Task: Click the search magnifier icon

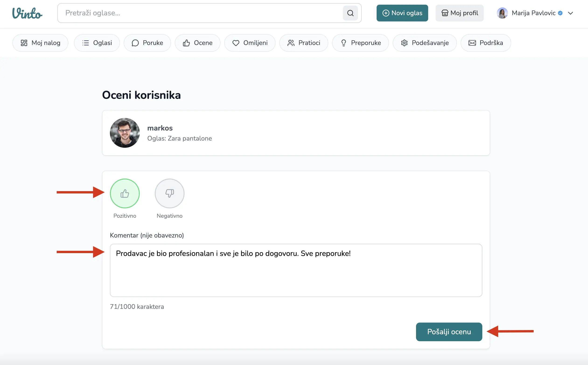Action: pos(350,13)
